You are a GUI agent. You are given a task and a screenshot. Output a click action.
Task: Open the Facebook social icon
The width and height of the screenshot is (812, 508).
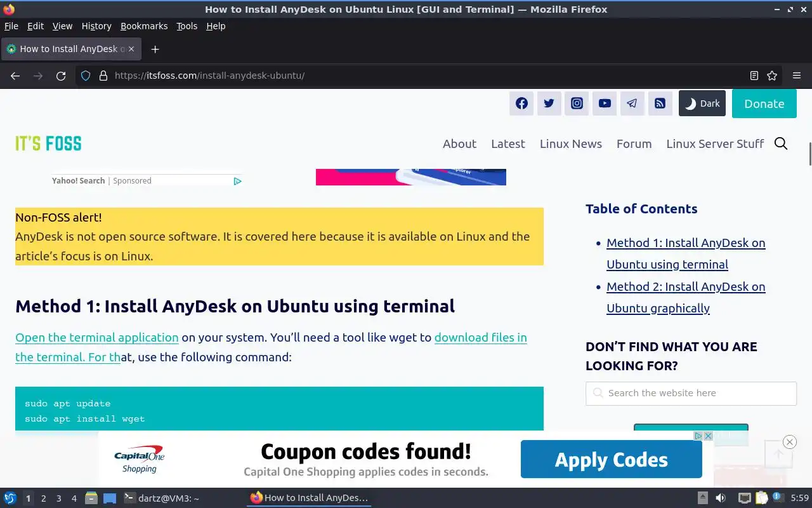pyautogui.click(x=521, y=104)
